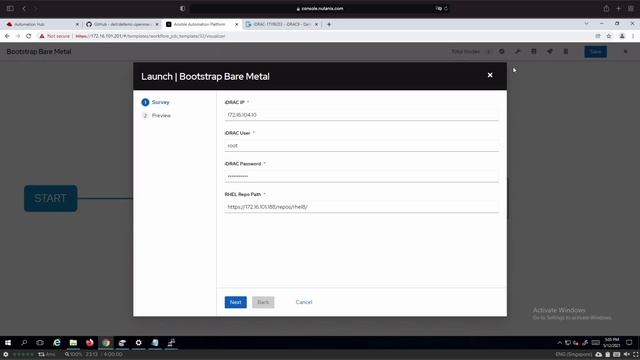Open Internet Explorer from the taskbar
640x360 pixels.
57,343
